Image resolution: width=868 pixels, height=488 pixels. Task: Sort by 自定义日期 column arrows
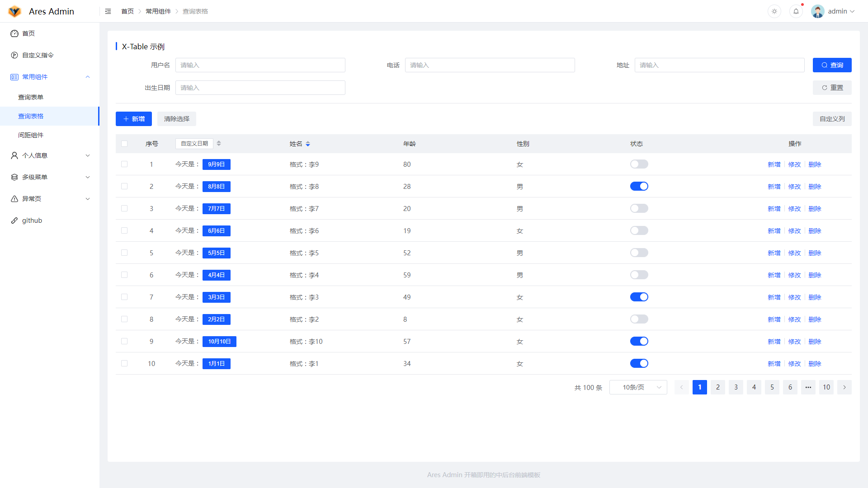(x=219, y=143)
